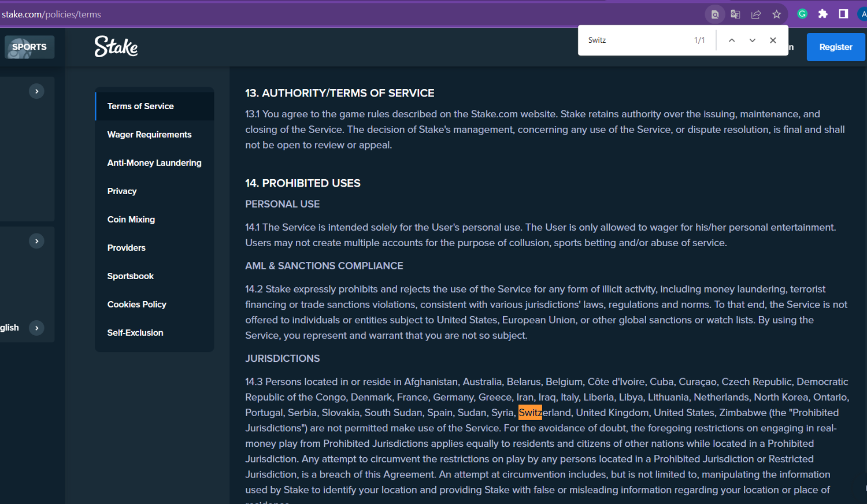867x504 pixels.
Task: Expand the English language chevron
Action: point(36,328)
